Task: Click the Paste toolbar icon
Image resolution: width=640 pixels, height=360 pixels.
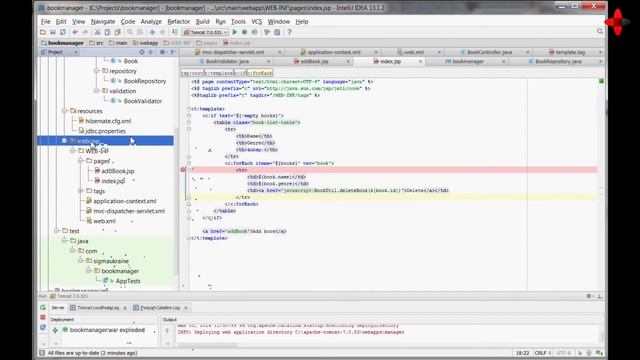Action: tap(118, 32)
